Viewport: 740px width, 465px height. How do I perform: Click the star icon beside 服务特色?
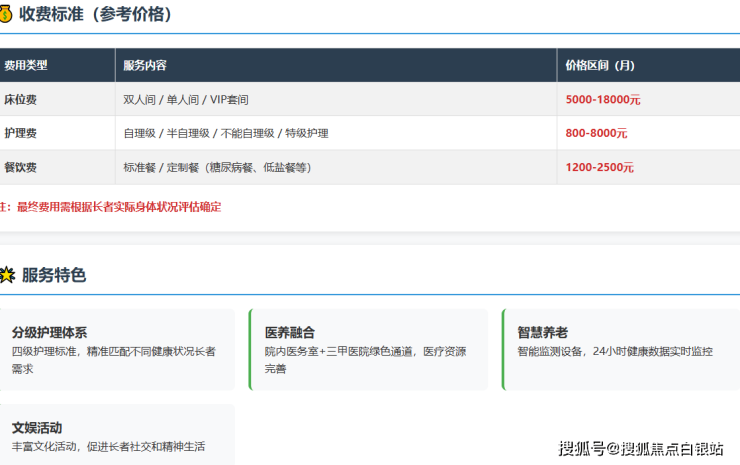[x=7, y=275]
